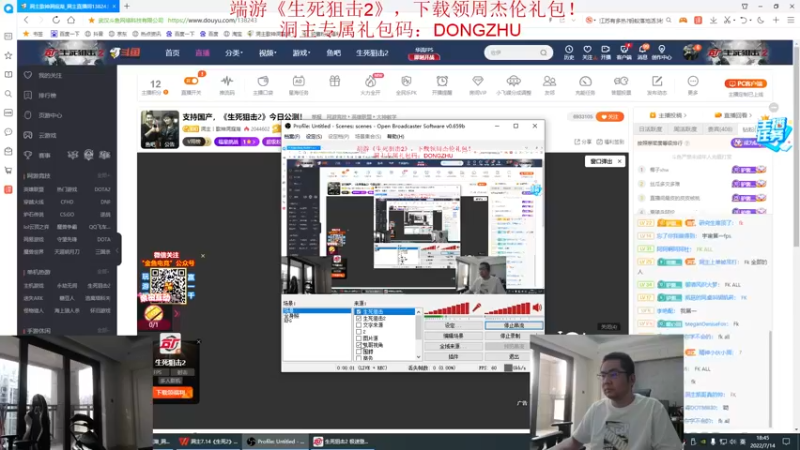Click the user avatar in Douyu header

coord(692,52)
